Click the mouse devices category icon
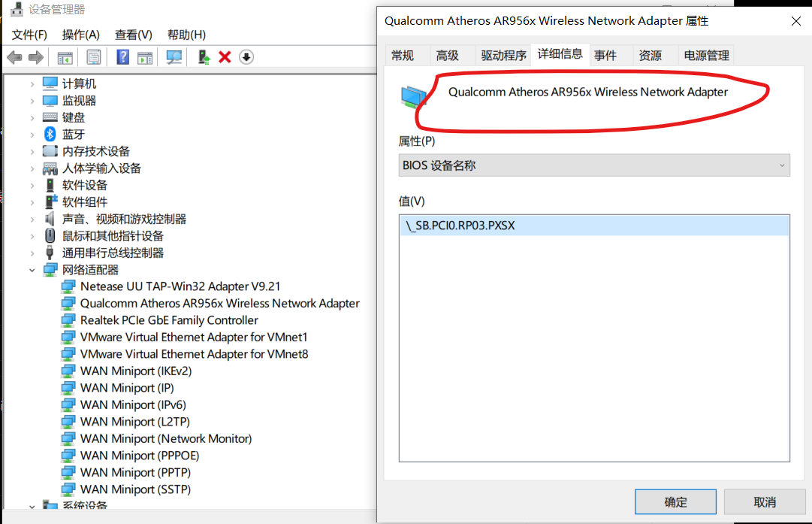Screen dimensions: 812x524 pos(50,236)
